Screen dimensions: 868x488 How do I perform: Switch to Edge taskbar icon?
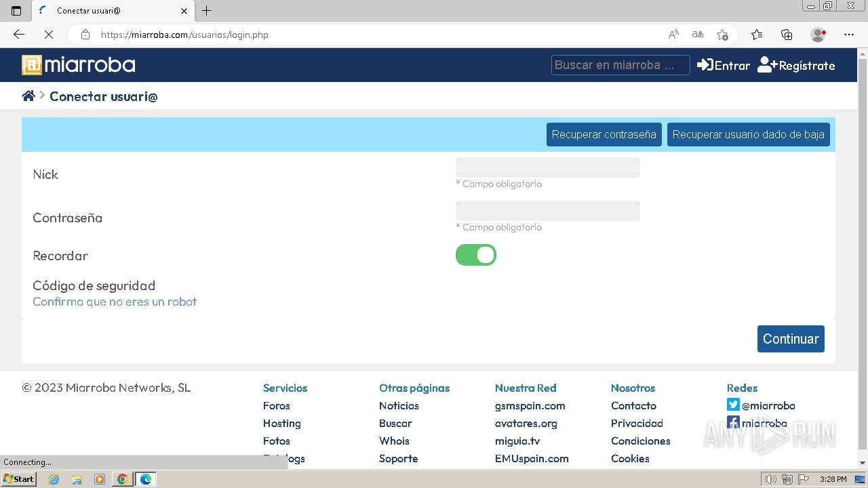pos(145,479)
